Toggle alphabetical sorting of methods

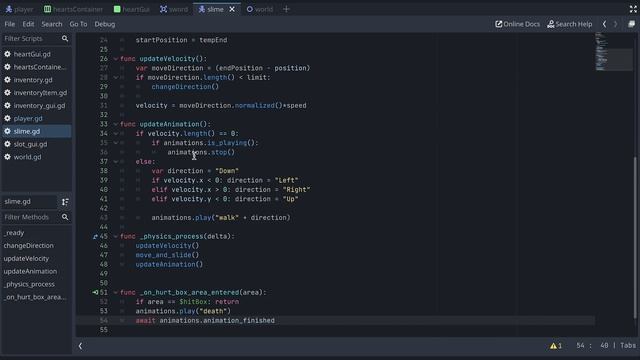click(x=65, y=202)
